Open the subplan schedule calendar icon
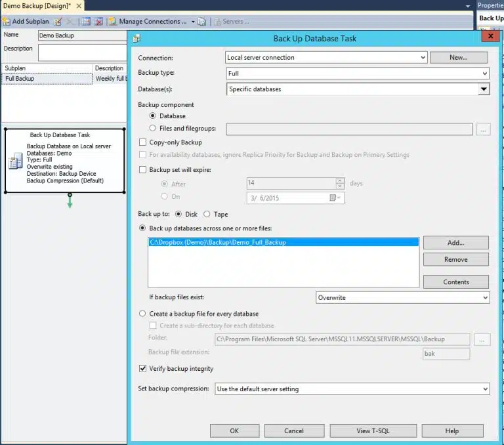The width and height of the screenshot is (504, 445). click(86, 22)
